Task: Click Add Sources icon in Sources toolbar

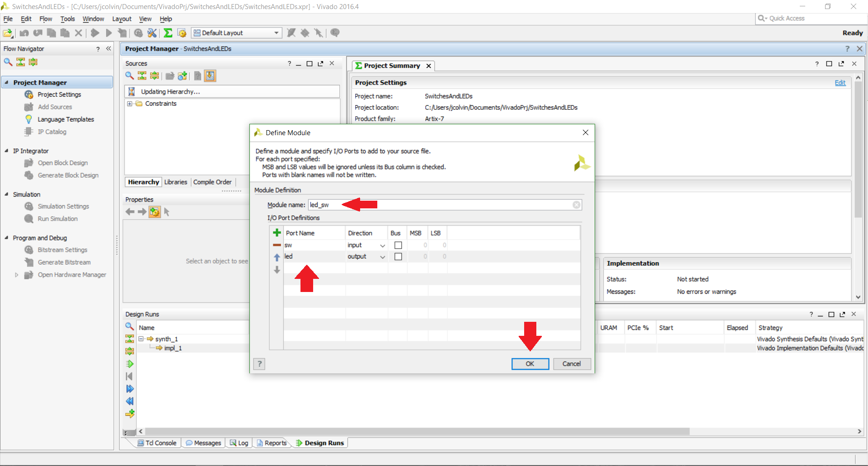Action: pos(183,75)
